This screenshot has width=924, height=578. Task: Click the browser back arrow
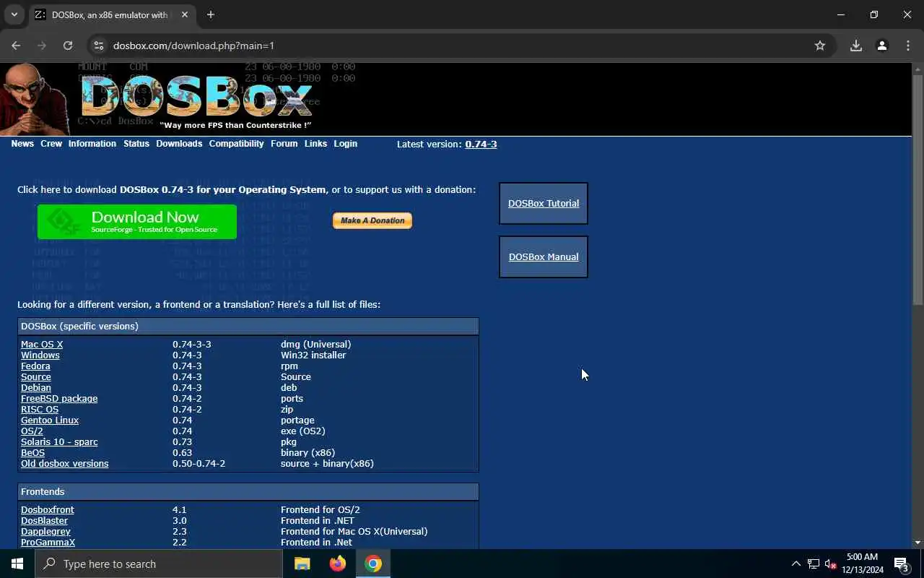(x=16, y=46)
